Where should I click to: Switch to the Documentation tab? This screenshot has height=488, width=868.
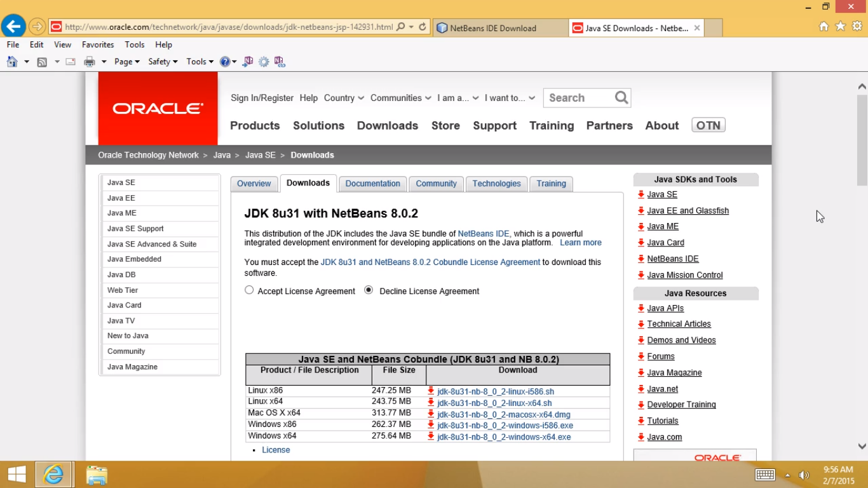(x=372, y=184)
